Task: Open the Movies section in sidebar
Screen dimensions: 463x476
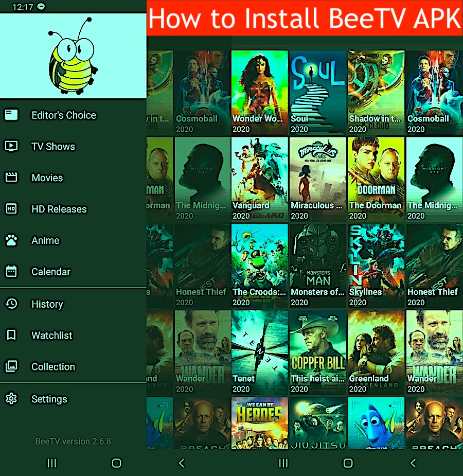Action: 46,178
